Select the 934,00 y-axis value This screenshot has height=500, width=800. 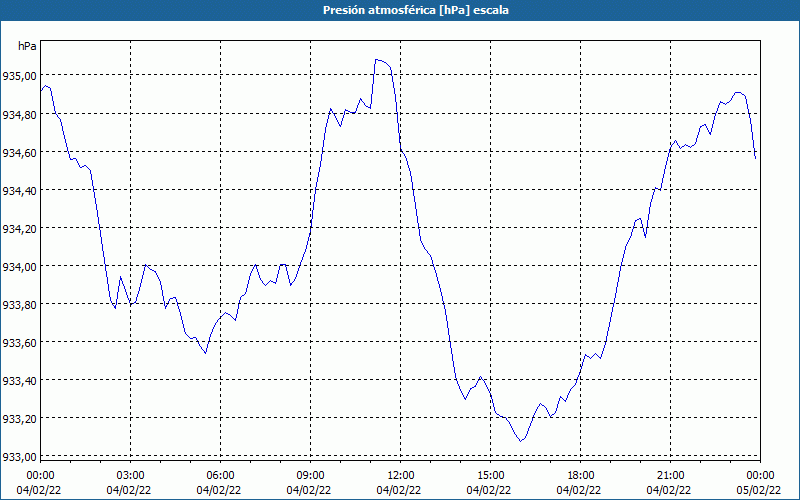[x=19, y=266]
